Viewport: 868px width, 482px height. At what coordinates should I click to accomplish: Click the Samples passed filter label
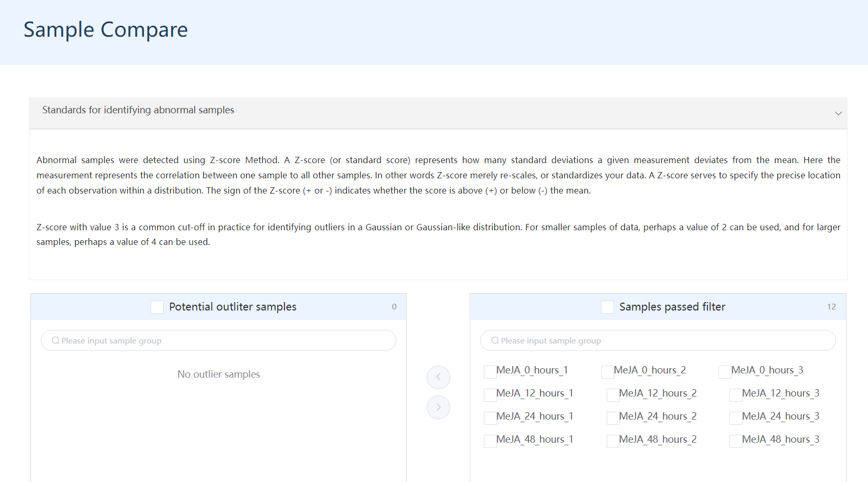[672, 307]
